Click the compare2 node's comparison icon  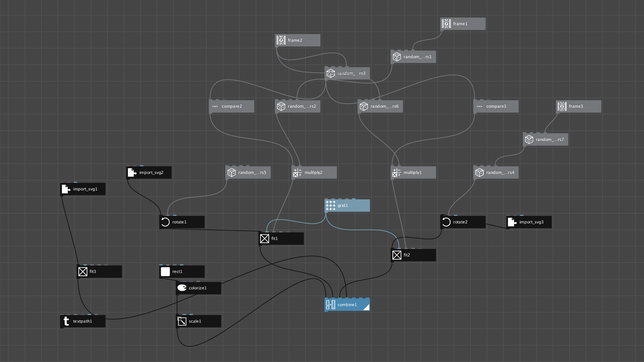(x=215, y=107)
